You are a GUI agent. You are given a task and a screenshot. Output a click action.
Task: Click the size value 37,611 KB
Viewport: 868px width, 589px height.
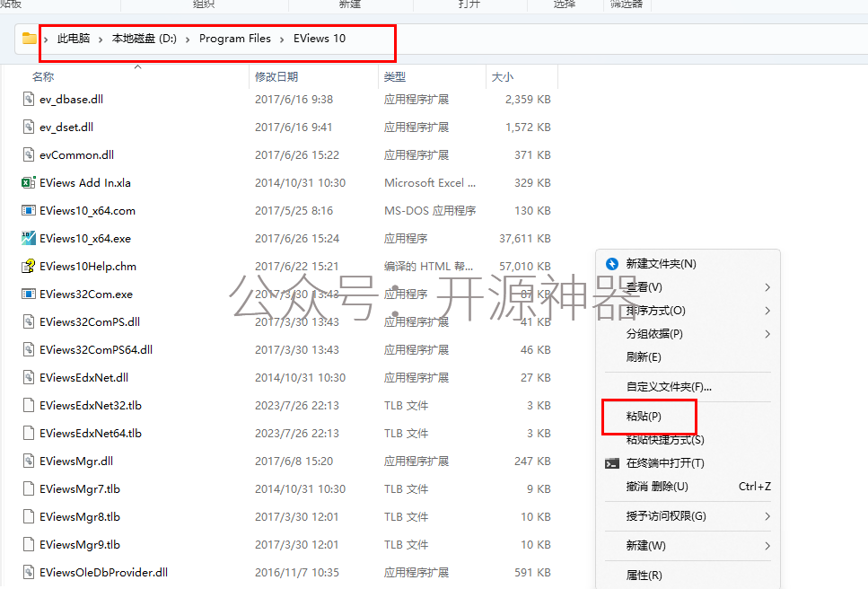pyautogui.click(x=525, y=239)
